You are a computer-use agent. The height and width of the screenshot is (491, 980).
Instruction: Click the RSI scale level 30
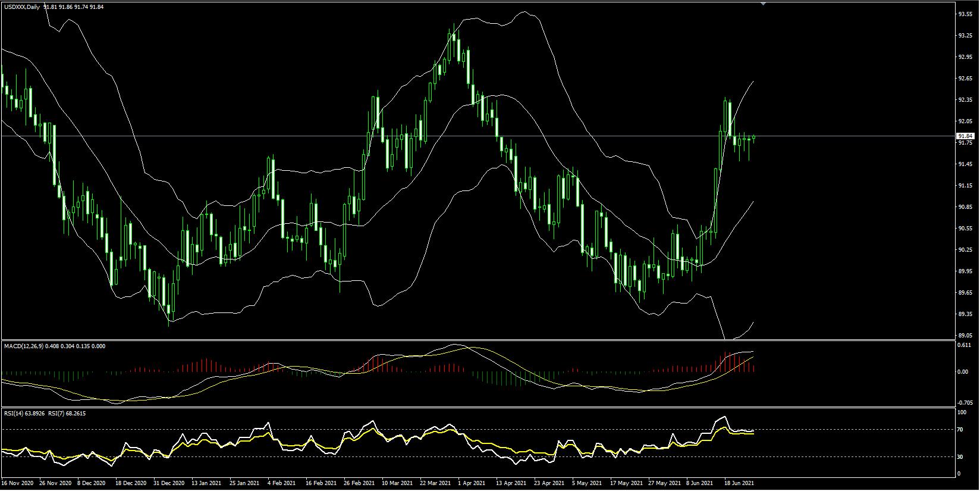[x=960, y=457]
